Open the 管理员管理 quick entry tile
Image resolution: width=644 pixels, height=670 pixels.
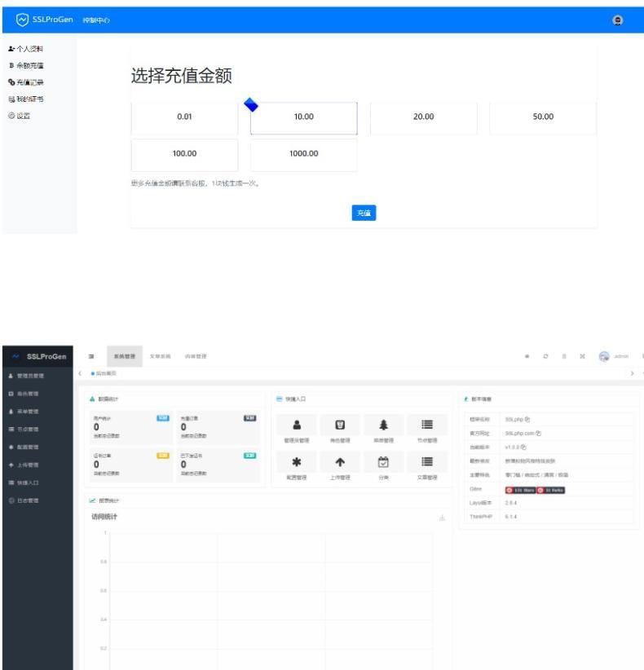click(x=297, y=430)
